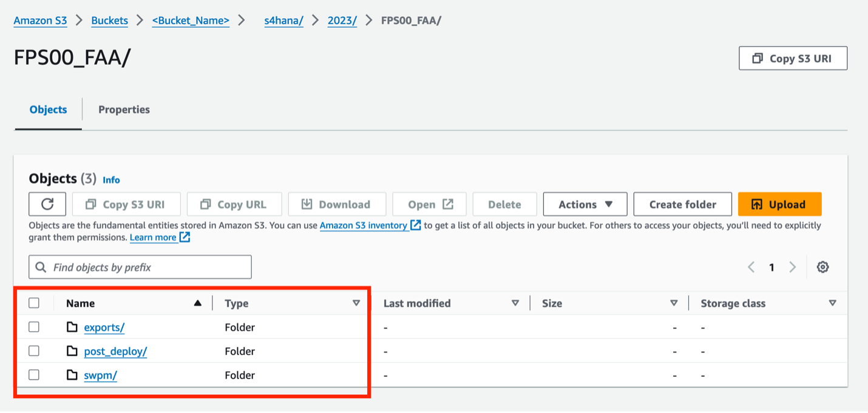Click the Delete button
Viewport: 868px width, 413px height.
click(x=504, y=204)
